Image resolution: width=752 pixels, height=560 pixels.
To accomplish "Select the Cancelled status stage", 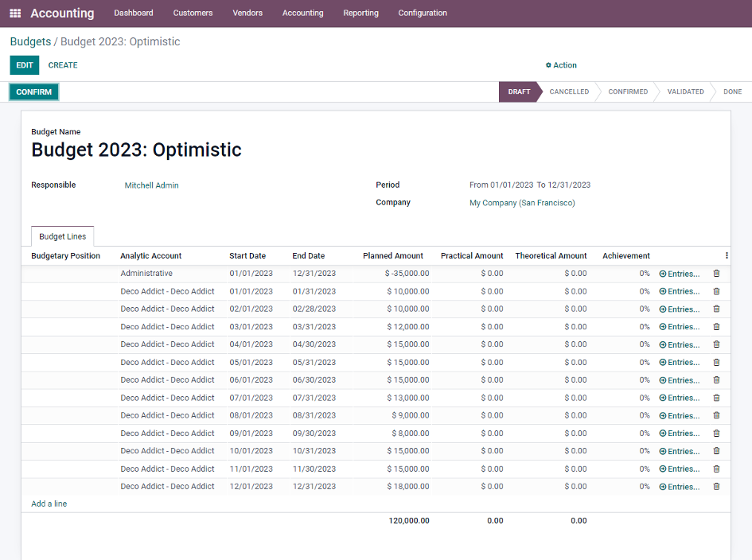I will coord(569,91).
